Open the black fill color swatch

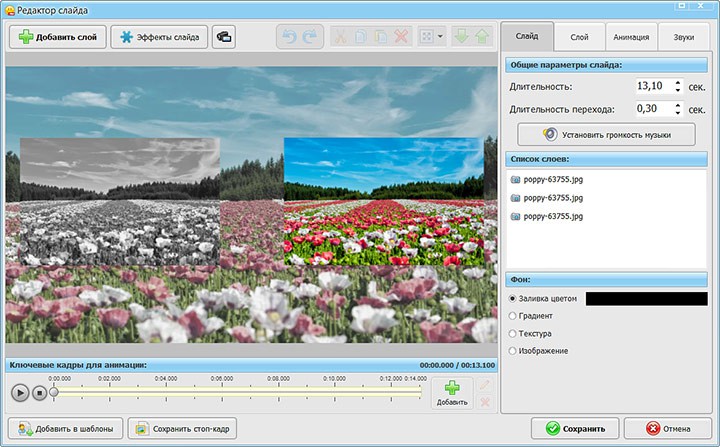tap(646, 298)
